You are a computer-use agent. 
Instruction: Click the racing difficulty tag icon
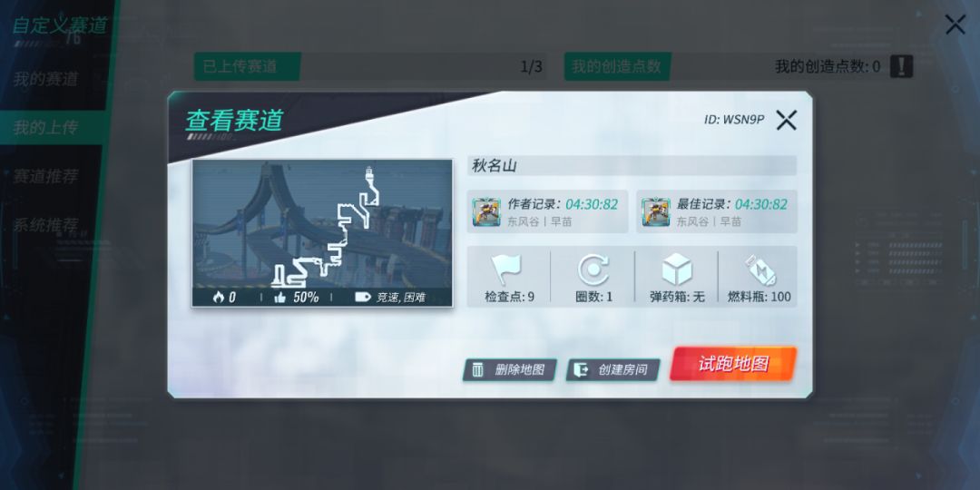[x=362, y=298]
